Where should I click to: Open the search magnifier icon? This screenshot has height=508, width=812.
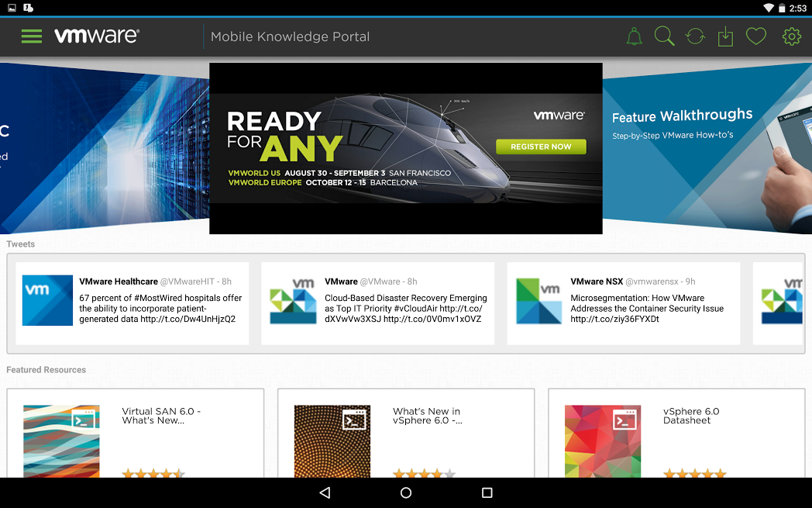pos(665,36)
